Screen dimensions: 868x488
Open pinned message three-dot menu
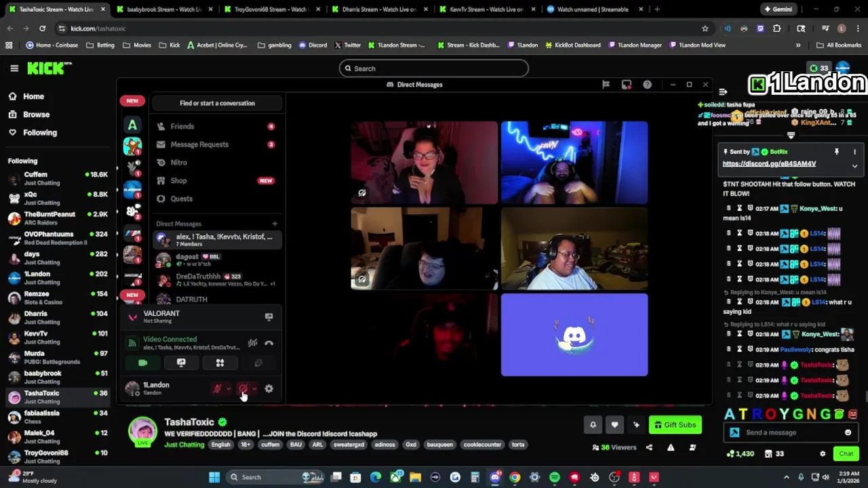854,152
